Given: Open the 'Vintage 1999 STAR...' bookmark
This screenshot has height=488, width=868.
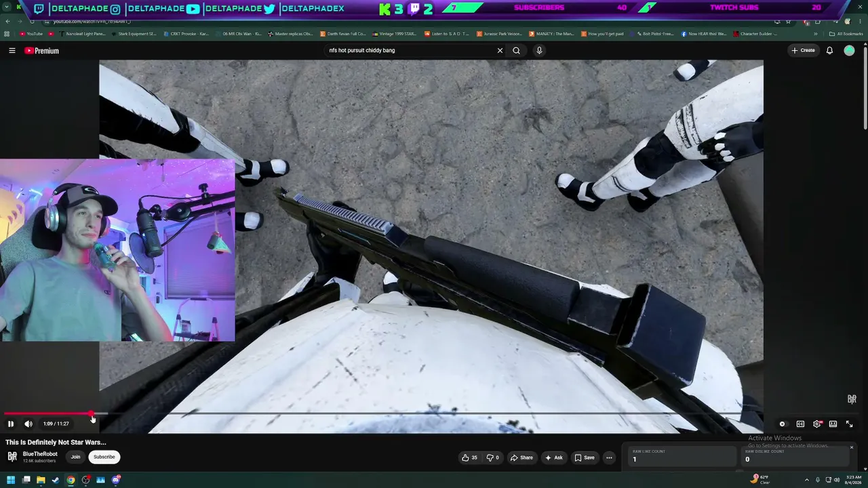Looking at the screenshot, I should click(x=395, y=34).
